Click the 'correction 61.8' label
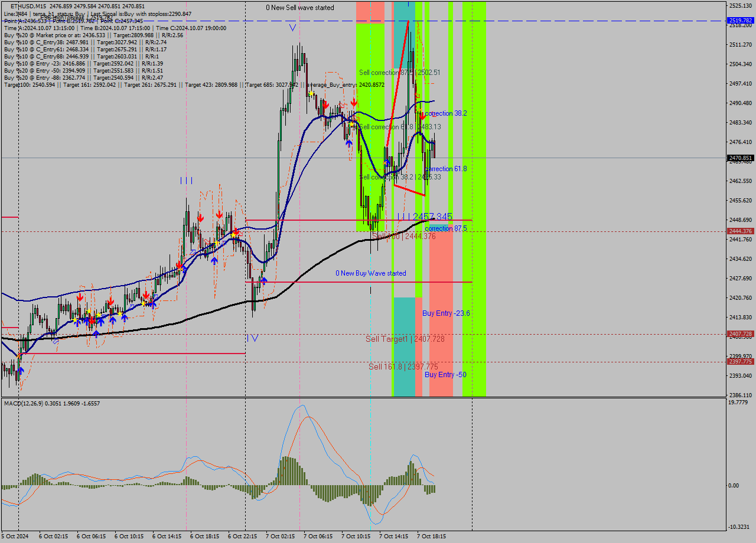 click(x=446, y=169)
